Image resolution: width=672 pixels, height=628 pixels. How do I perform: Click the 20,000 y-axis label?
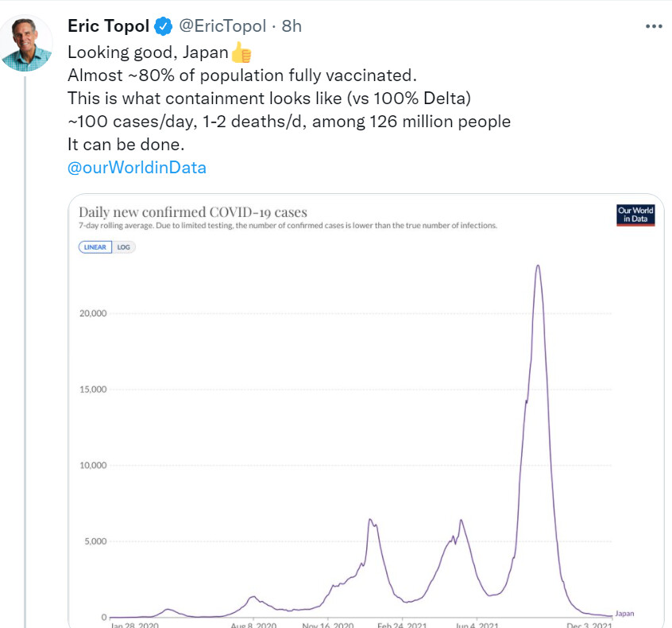92,313
